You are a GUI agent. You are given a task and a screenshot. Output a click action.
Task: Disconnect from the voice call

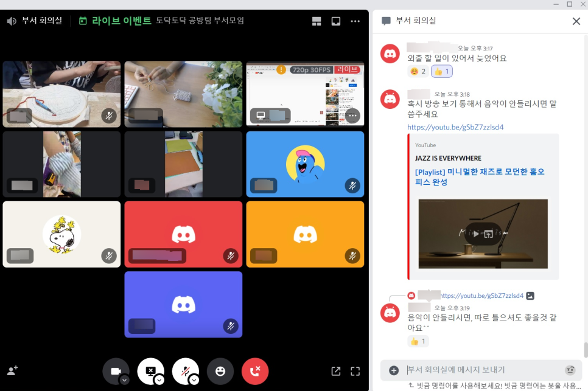255,371
